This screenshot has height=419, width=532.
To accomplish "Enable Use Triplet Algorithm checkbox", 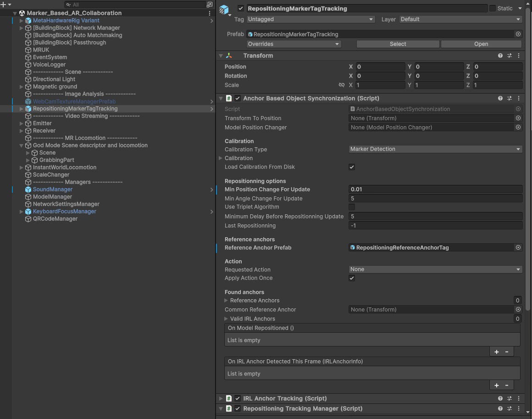I will tap(352, 207).
